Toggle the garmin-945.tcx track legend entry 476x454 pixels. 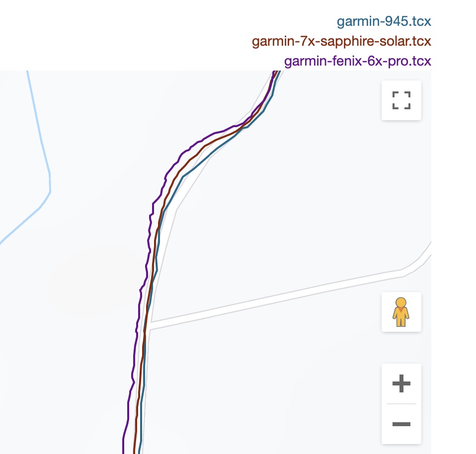[x=384, y=21]
